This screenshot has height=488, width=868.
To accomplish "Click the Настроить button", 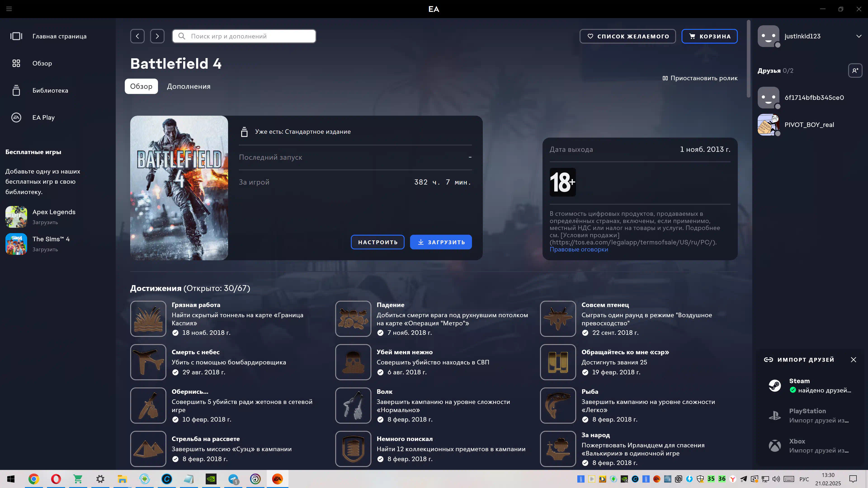I will point(378,242).
